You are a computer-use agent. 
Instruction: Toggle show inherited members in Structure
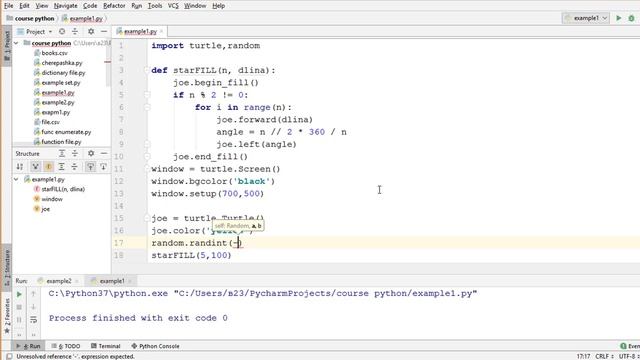pos(36,167)
